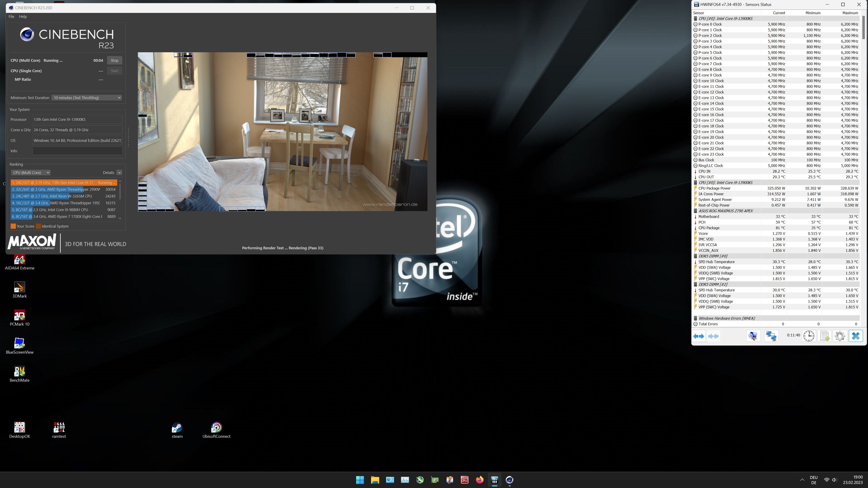Open Cinebench Help menu
Screen dimensions: 868x488
[x=23, y=17]
